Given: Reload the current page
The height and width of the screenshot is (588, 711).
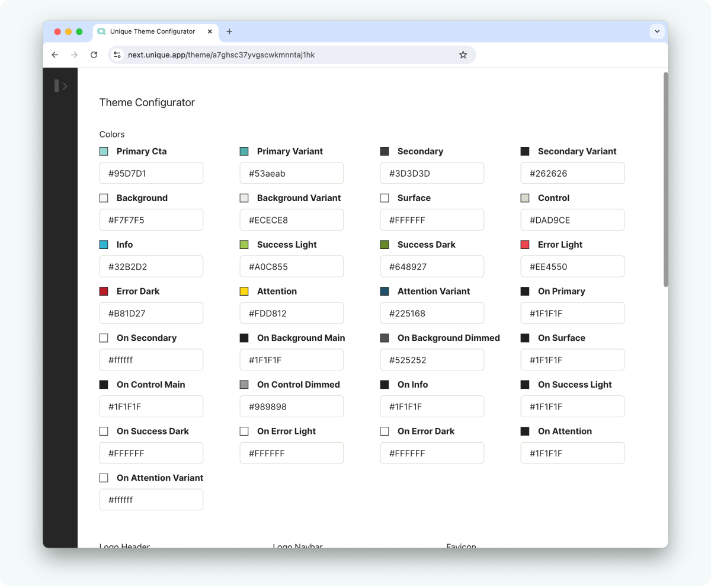Looking at the screenshot, I should point(94,55).
